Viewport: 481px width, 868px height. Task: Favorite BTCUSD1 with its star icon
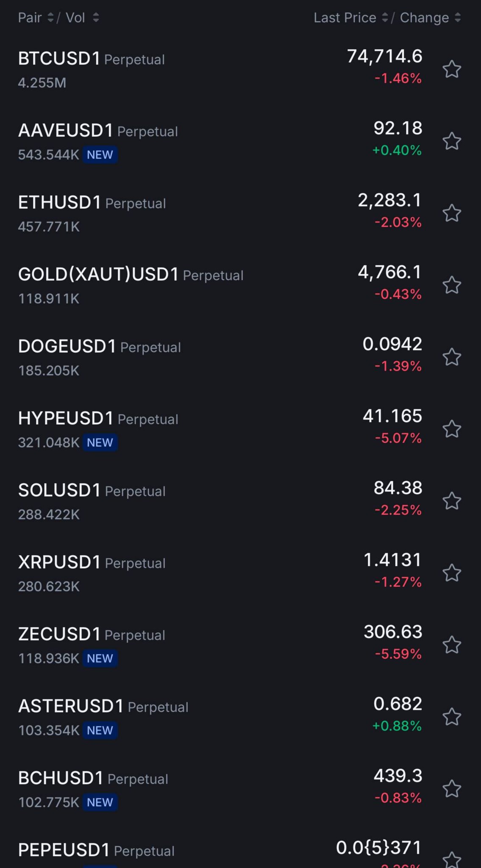(x=452, y=69)
